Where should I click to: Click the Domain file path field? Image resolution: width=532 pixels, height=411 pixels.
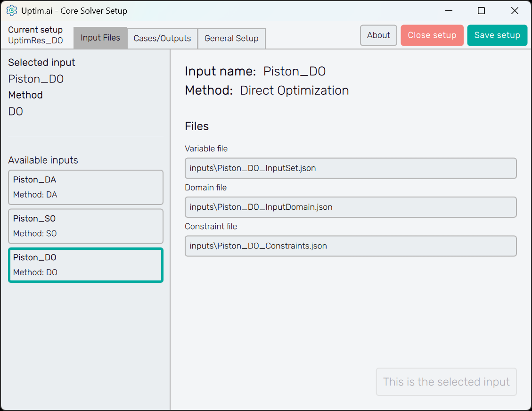click(351, 207)
